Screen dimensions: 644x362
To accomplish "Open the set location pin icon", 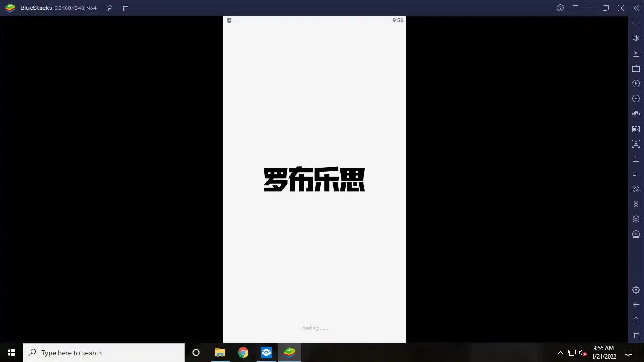I will [636, 204].
